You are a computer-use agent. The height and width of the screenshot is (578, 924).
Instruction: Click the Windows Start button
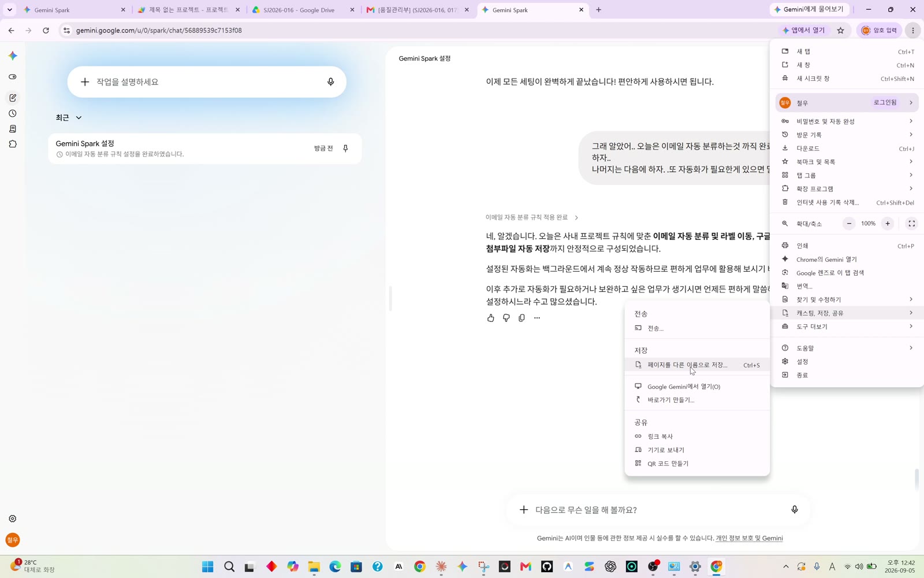click(x=208, y=567)
